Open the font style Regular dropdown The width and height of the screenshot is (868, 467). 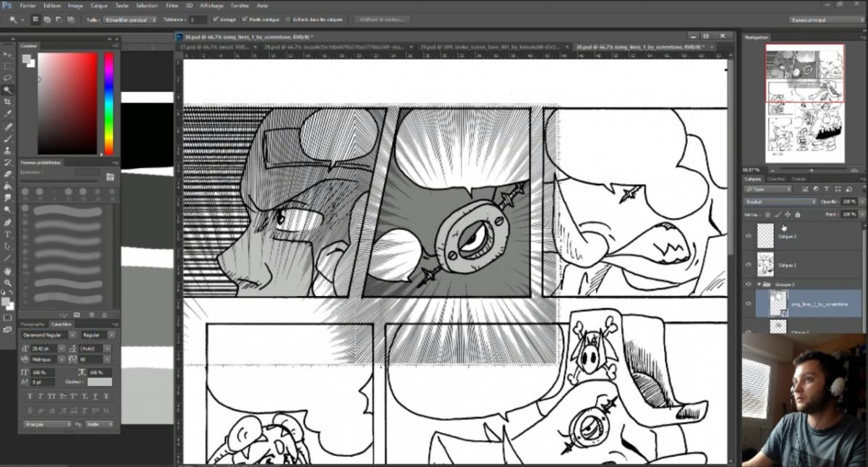pyautogui.click(x=97, y=335)
